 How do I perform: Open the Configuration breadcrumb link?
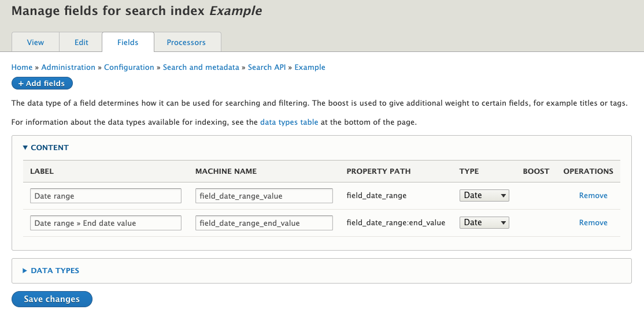coord(129,68)
